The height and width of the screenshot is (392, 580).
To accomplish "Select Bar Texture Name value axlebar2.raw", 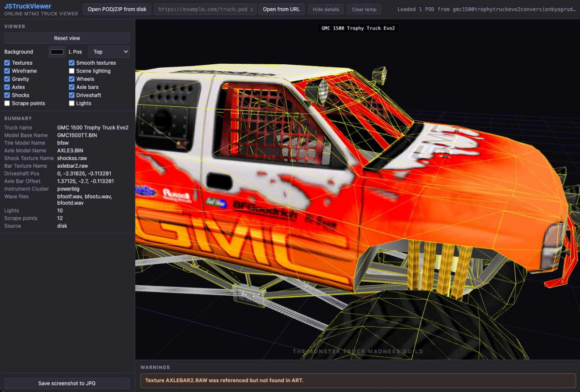I will tap(72, 166).
